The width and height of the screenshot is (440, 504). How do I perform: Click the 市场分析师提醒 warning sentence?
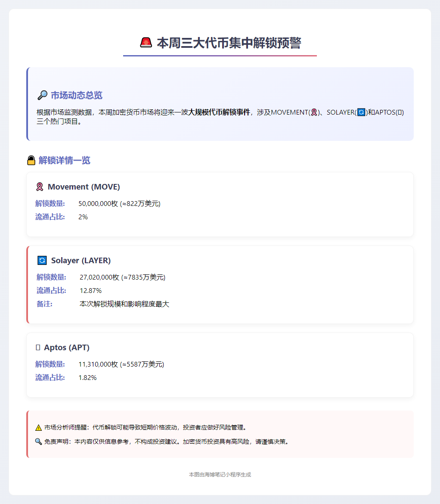tap(146, 427)
